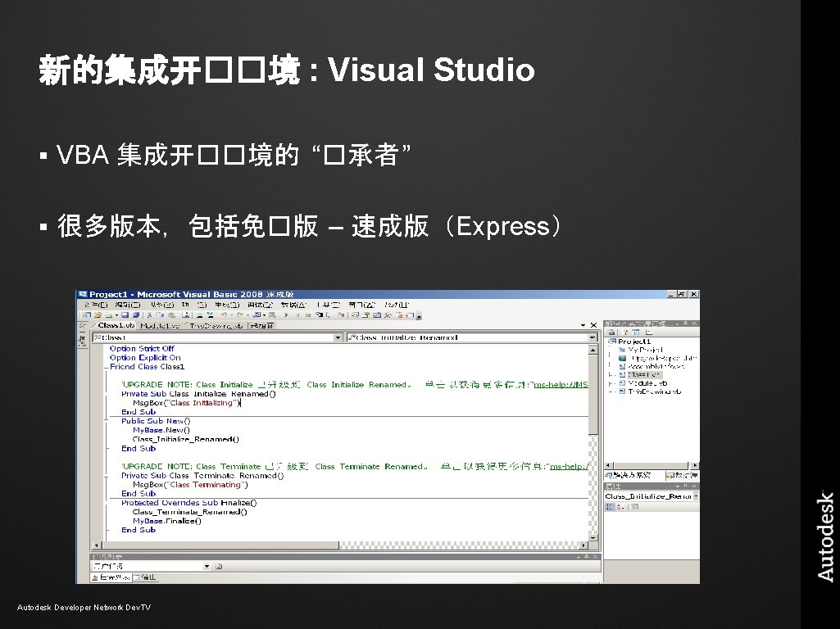
Task: Open the Edit menu
Action: coord(128,305)
